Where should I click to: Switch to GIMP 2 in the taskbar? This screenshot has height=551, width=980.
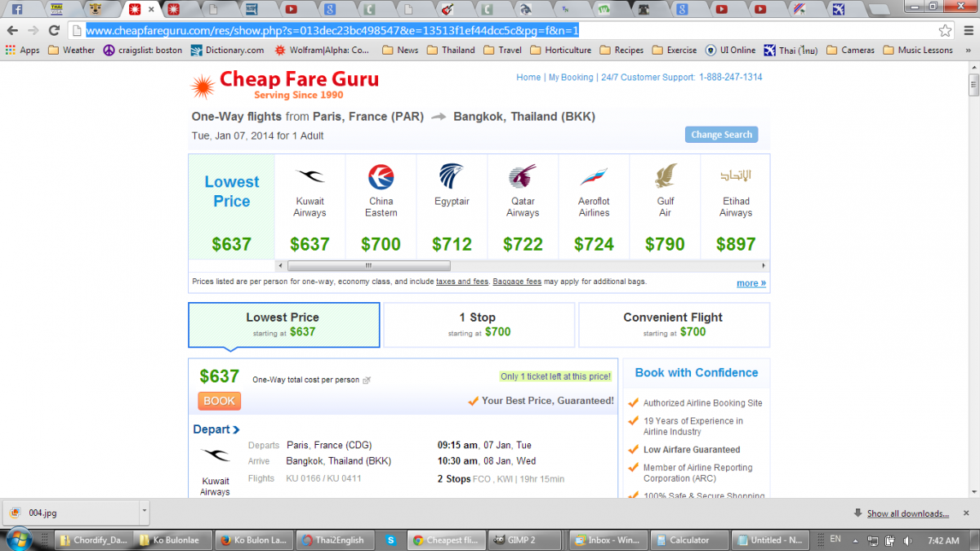click(525, 540)
